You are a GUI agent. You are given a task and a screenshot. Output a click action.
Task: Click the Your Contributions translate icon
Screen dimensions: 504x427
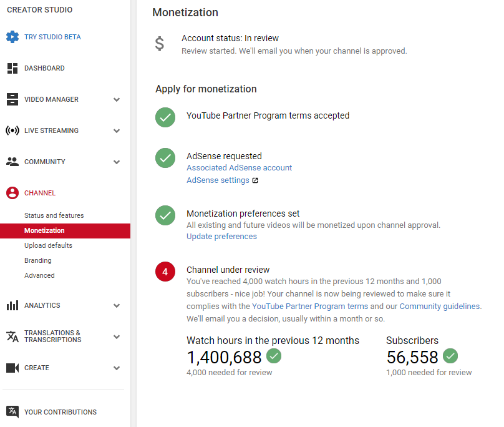[x=12, y=412]
